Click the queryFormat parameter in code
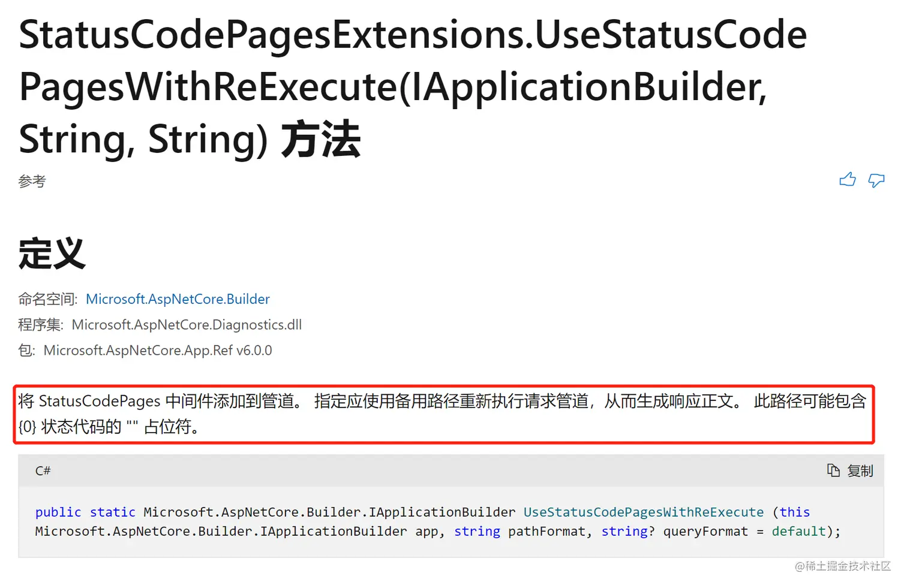Image resolution: width=907 pixels, height=588 pixels. (x=705, y=532)
